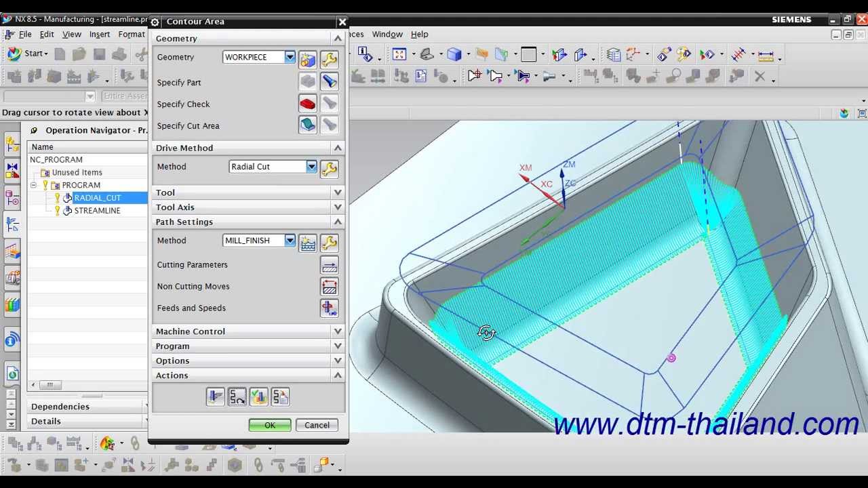Click the Create new method icon beside MILL_FINISH
This screenshot has width=868, height=488.
coord(307,243)
